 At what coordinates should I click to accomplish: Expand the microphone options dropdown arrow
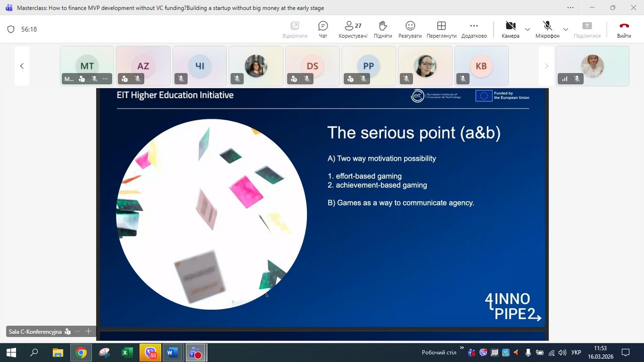pos(566,30)
